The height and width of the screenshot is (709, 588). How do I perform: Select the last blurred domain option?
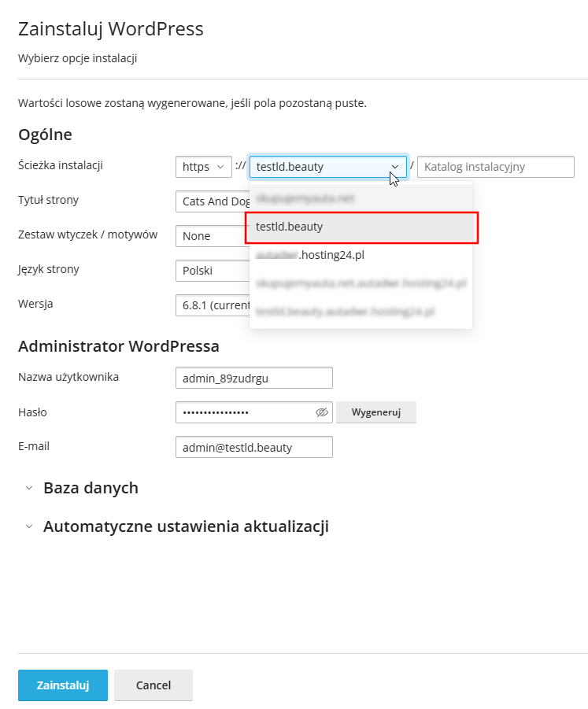(361, 312)
